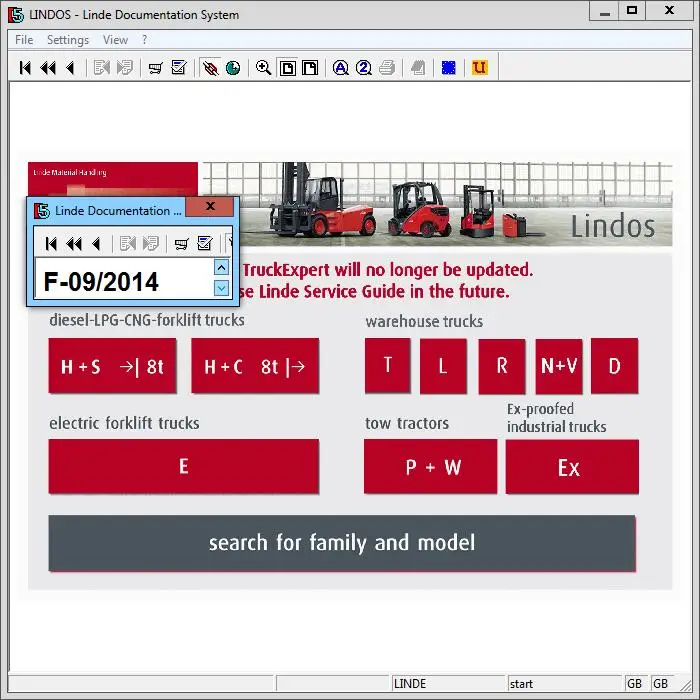700x700 pixels.
Task: Click the double-arrow rewind icon in main toolbar
Action: [48, 68]
